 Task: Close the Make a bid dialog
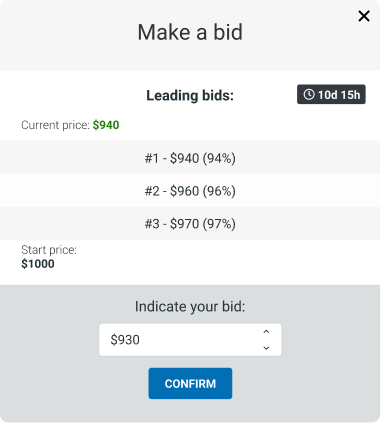pos(364,16)
